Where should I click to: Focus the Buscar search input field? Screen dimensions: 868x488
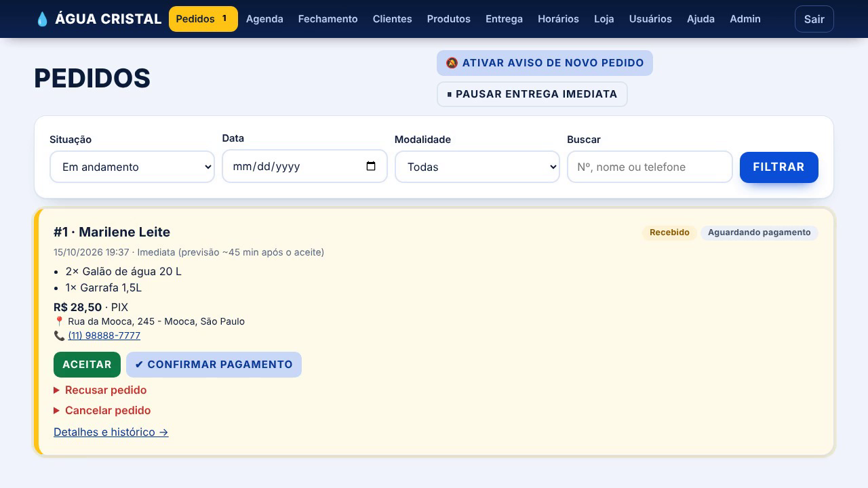click(x=650, y=167)
